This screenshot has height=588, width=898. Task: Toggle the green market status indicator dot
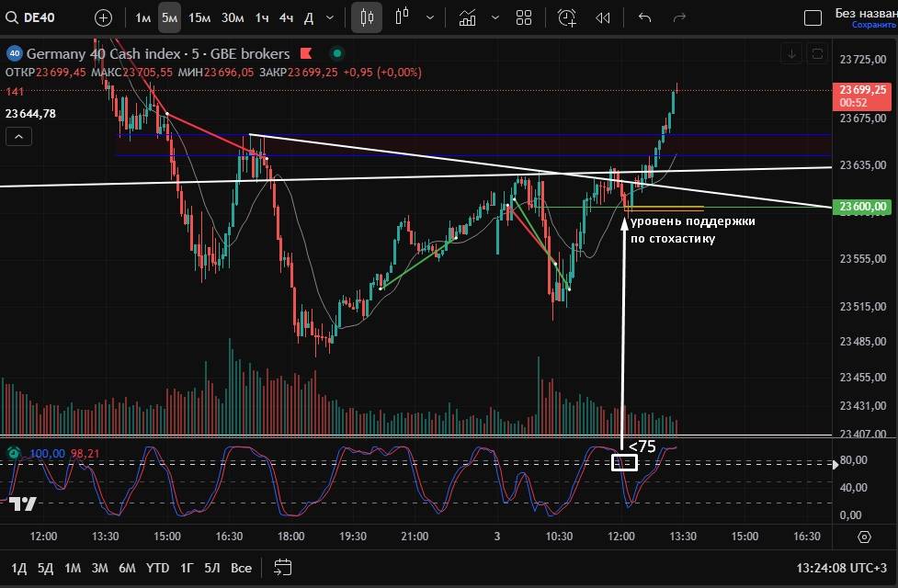(x=337, y=53)
